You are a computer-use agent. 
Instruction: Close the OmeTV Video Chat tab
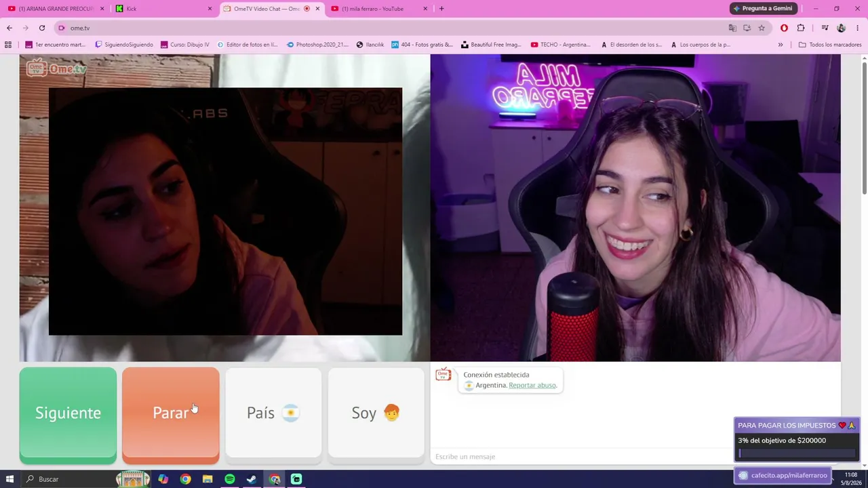(317, 9)
